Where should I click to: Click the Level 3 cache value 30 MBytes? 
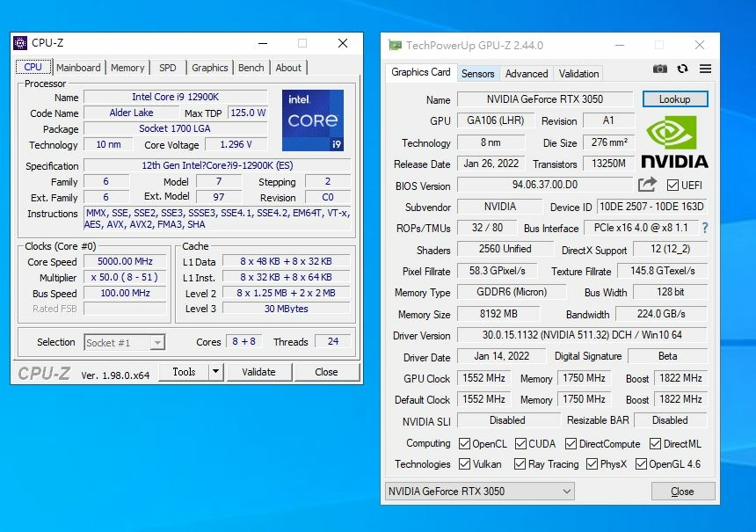tap(287, 309)
